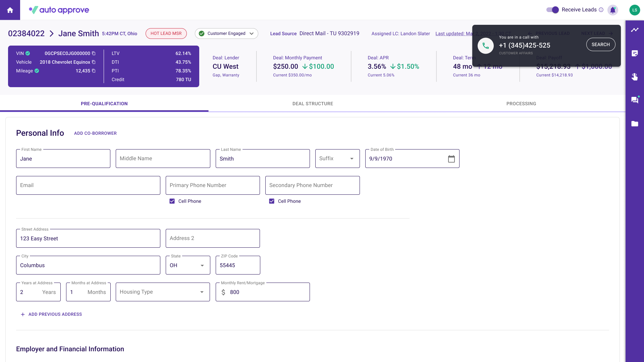Screen dimensions: 644x362
Task: Click the plus icon for previous address
Action: point(23,314)
